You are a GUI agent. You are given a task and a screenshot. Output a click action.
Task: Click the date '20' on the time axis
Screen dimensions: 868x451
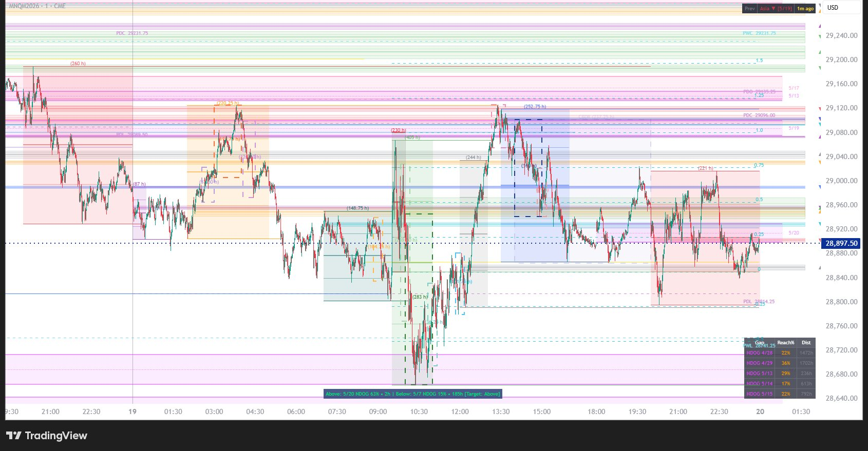tap(760, 411)
